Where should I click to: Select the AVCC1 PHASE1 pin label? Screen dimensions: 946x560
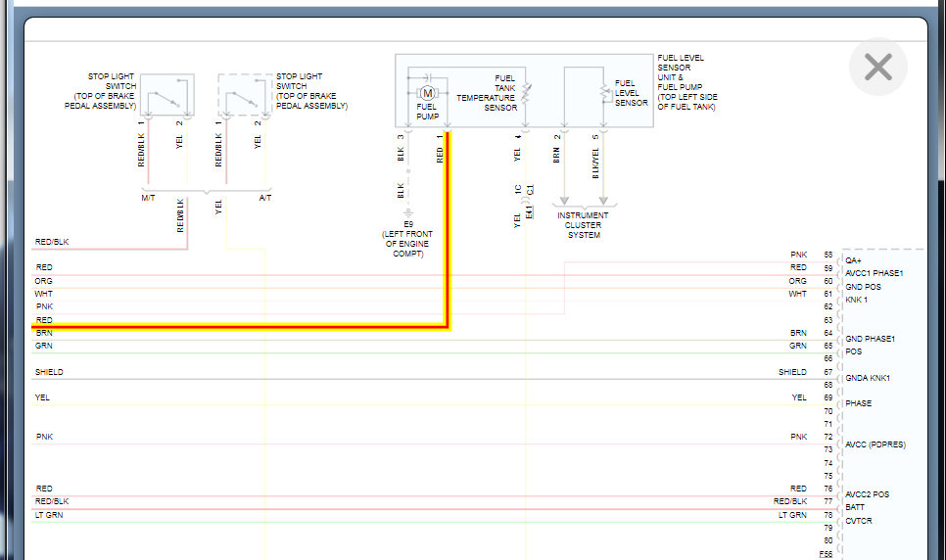(x=873, y=273)
